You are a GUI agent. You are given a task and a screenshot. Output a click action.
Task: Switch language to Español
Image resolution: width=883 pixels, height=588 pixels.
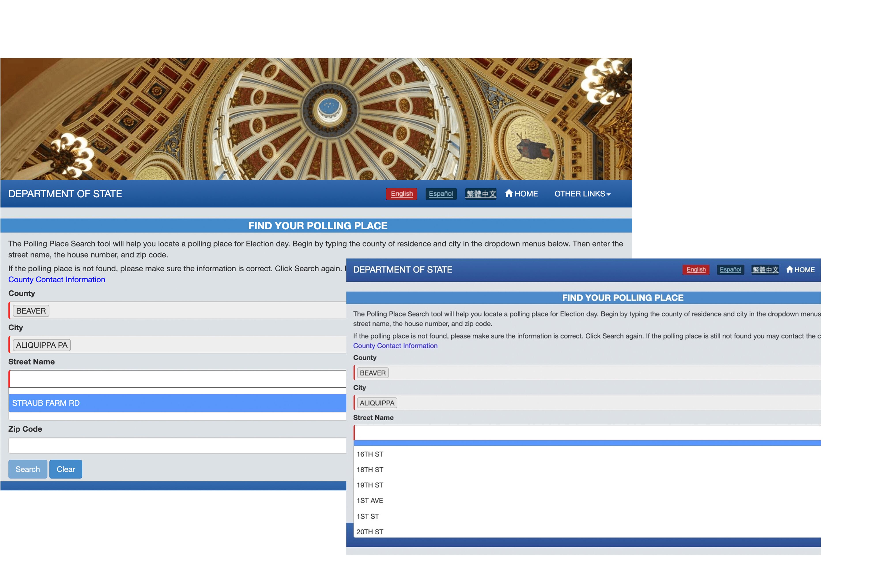(x=441, y=193)
